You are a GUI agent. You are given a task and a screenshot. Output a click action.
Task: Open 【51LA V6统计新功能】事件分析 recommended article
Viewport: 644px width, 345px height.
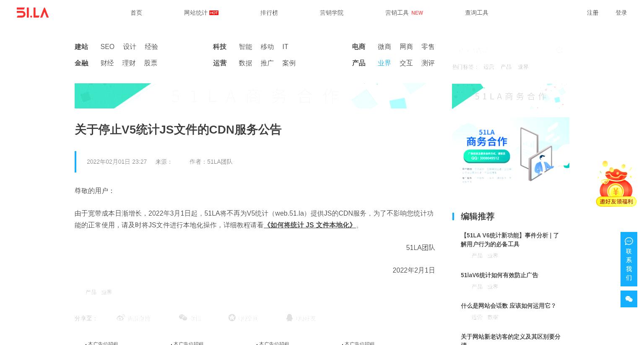[510, 239]
